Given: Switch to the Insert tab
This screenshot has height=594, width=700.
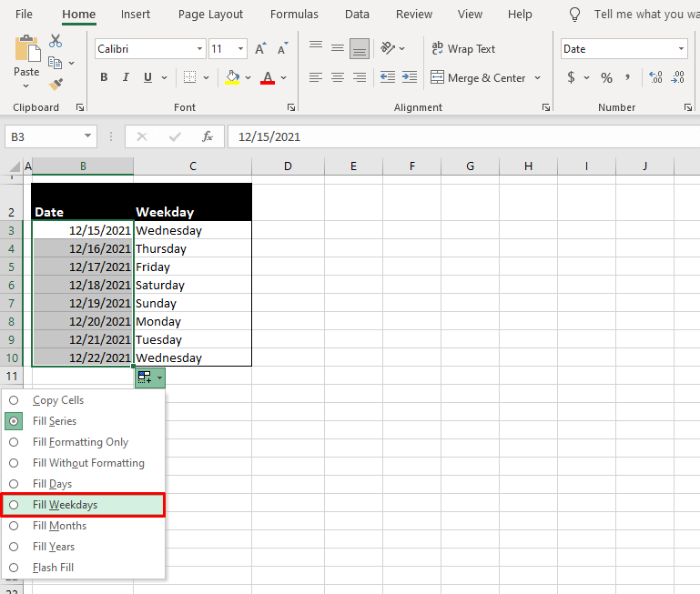Looking at the screenshot, I should [136, 15].
